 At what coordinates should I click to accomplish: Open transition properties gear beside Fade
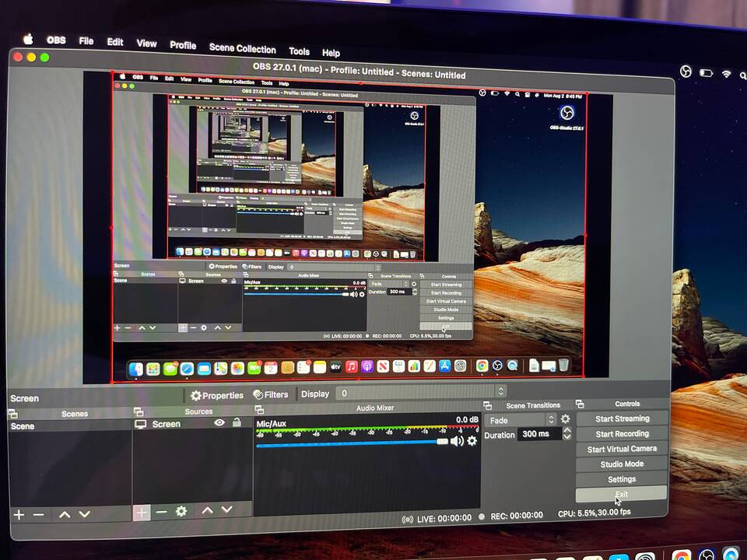pyautogui.click(x=565, y=419)
